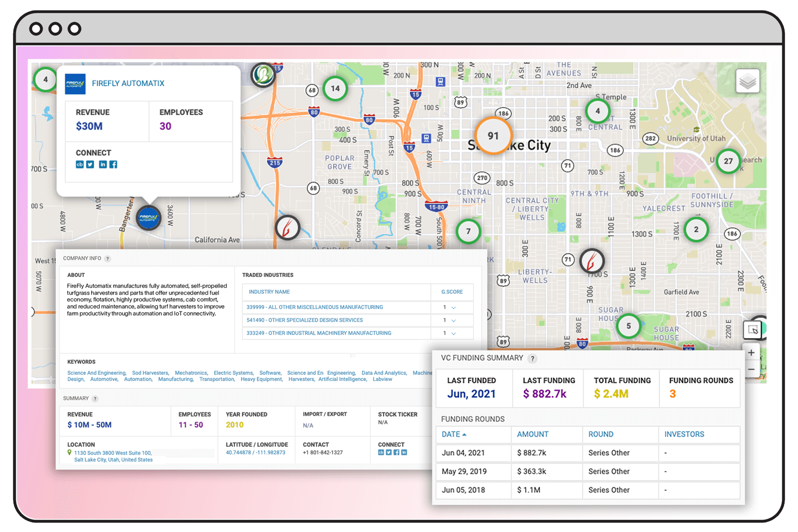Open the 5 company cluster marker

click(628, 326)
